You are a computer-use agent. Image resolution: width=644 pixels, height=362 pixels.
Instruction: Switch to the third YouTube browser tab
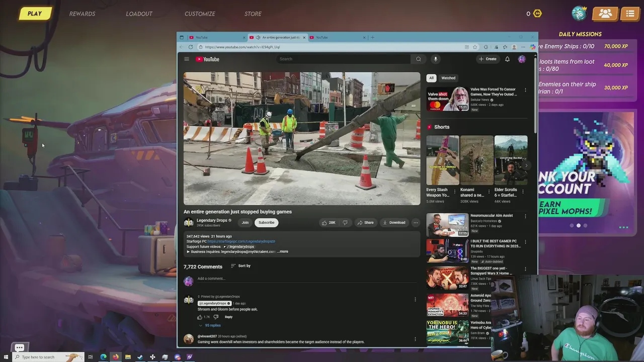pyautogui.click(x=336, y=37)
